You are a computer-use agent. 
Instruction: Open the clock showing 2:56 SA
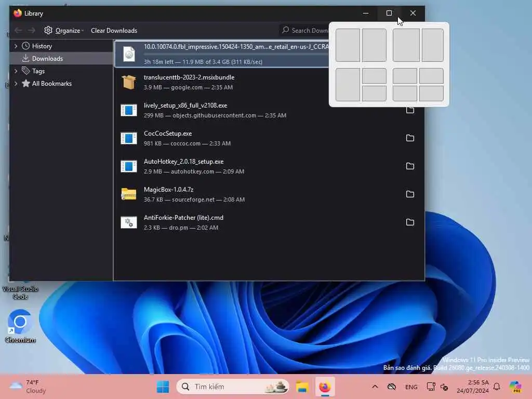point(473,387)
